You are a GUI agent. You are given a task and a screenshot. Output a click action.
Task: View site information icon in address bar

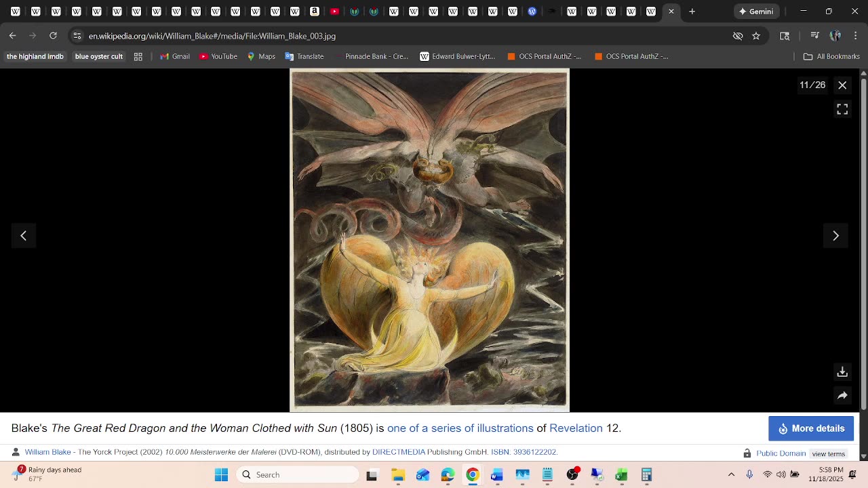[77, 36]
